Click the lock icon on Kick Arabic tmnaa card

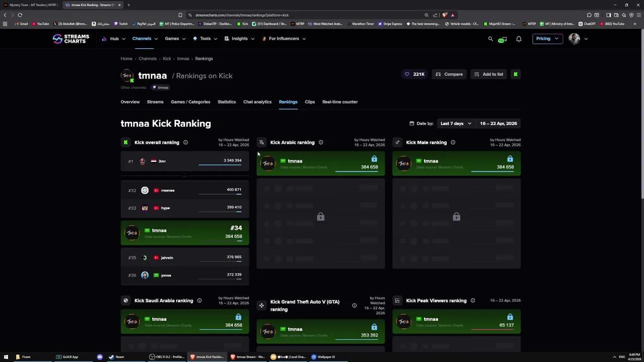click(374, 159)
